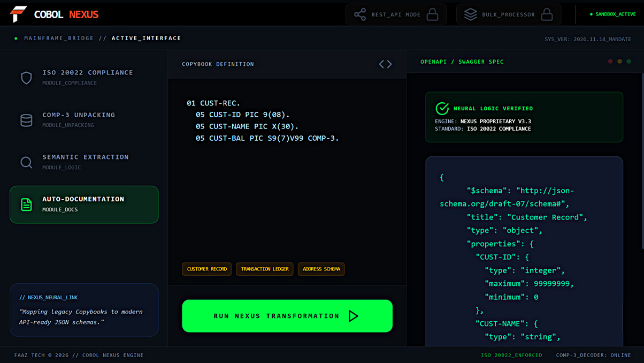Click the database icon for COMP-3 Unpacking
644x363 pixels.
[26, 120]
